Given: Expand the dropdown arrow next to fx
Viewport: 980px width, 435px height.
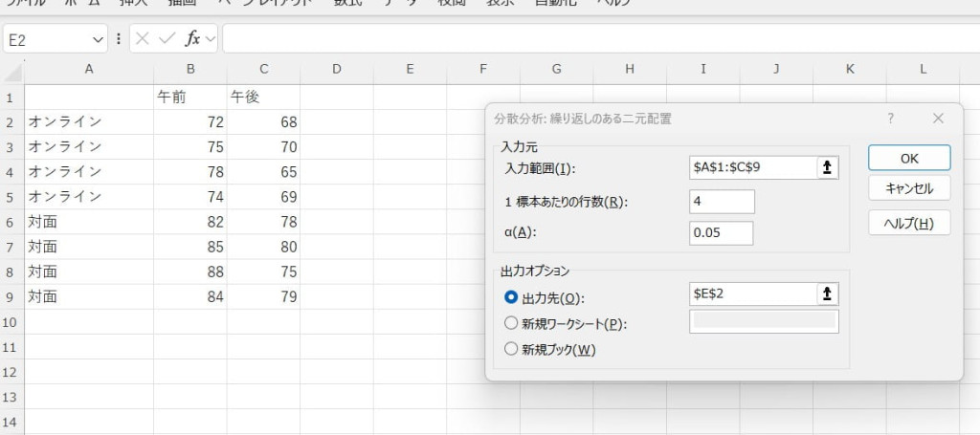Looking at the screenshot, I should pos(211,39).
